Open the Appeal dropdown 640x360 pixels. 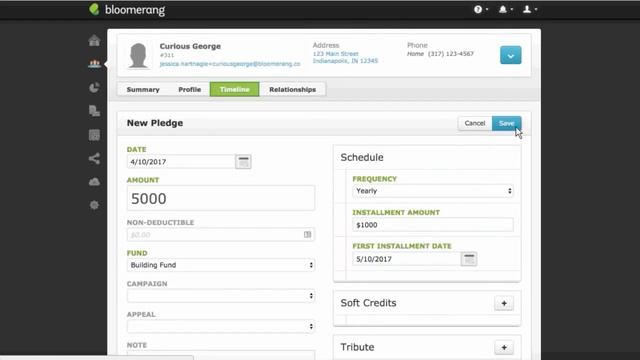[x=221, y=326]
